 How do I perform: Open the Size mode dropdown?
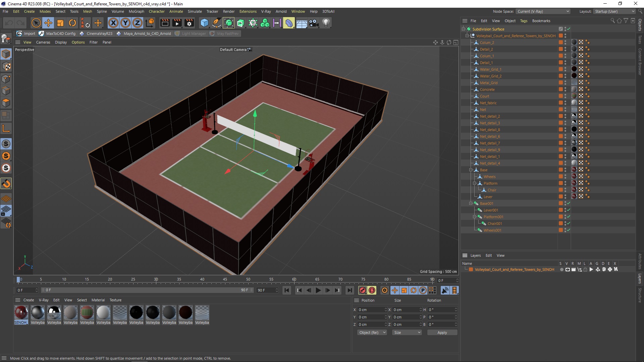407,333
